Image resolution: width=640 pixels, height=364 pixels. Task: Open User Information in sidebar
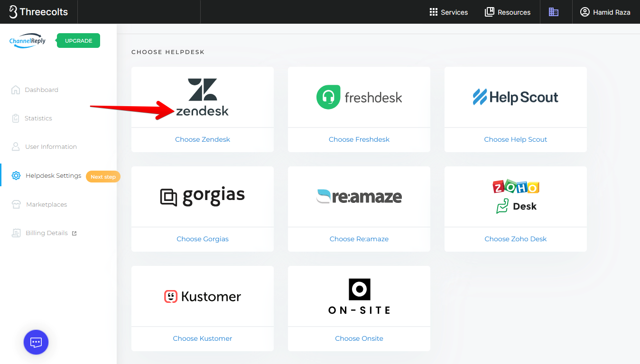click(51, 146)
